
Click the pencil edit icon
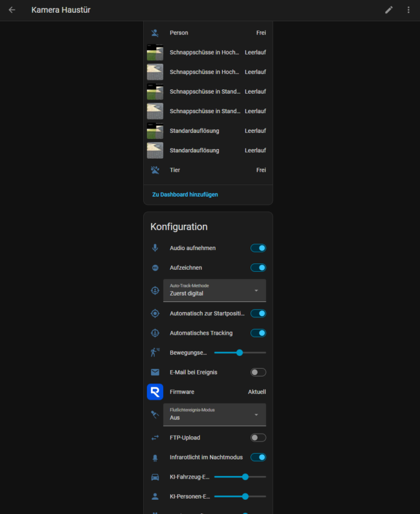tap(389, 10)
